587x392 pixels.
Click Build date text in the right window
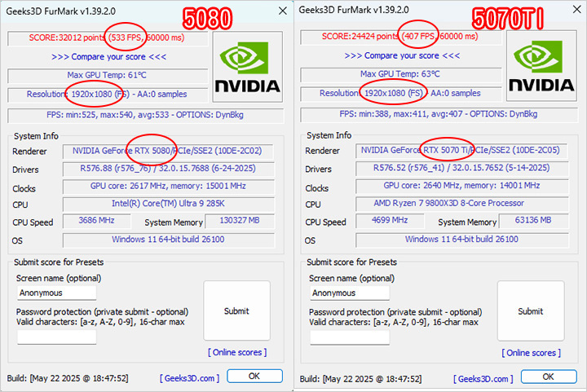click(x=360, y=379)
